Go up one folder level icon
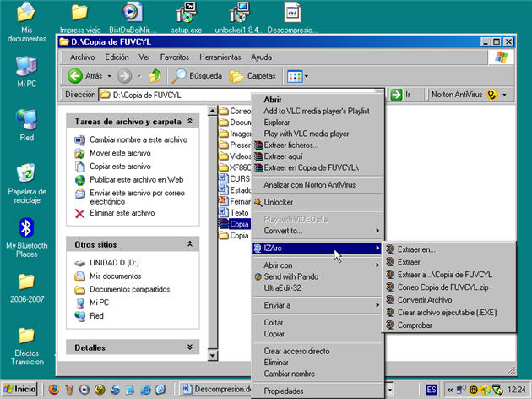Screen dimensions: 532x399 click(x=155, y=76)
